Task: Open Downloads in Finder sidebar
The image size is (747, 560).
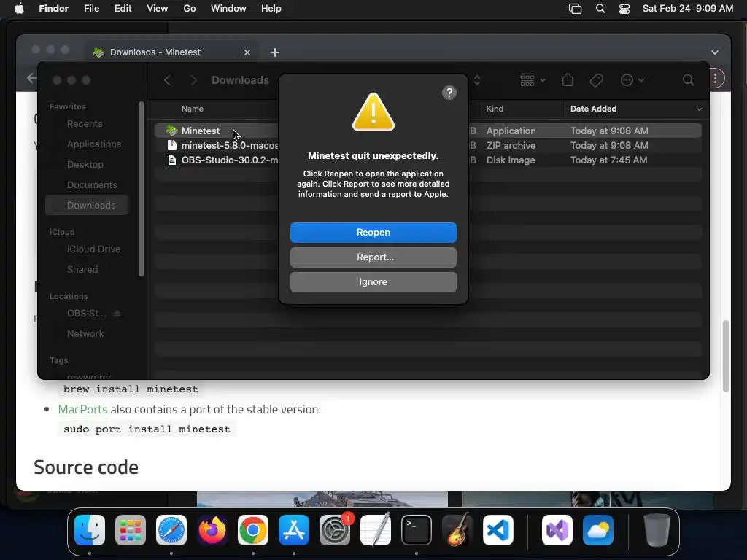Action: (x=88, y=205)
